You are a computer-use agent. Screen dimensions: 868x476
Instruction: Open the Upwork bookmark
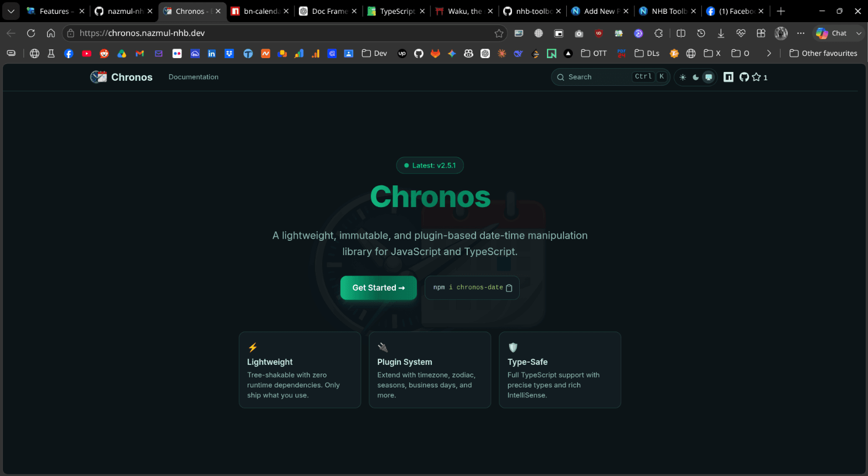tap(402, 54)
